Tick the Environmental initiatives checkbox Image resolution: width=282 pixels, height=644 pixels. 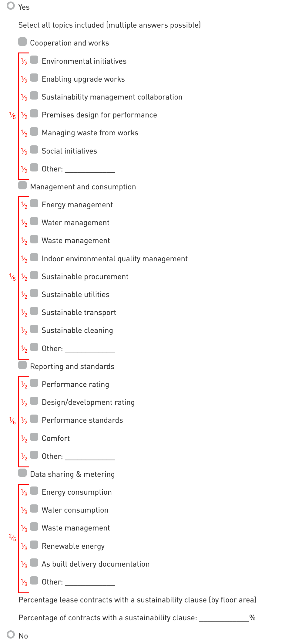(34, 60)
